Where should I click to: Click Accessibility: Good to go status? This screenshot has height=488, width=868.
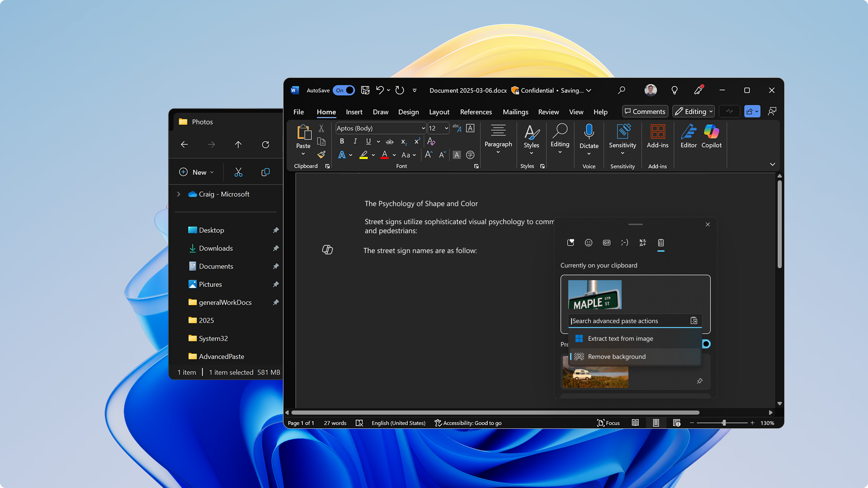pyautogui.click(x=468, y=423)
